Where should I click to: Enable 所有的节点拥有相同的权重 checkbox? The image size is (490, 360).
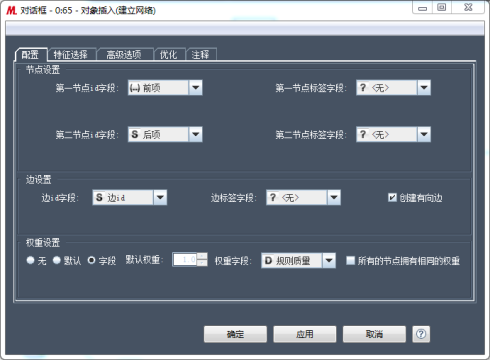(x=350, y=260)
